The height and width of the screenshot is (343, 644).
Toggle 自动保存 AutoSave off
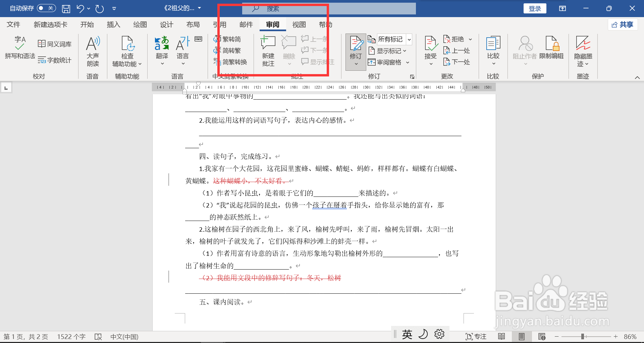tap(46, 8)
